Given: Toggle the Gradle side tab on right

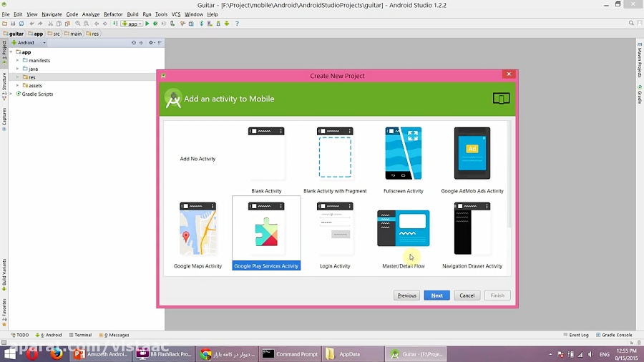Looking at the screenshot, I should coord(640,94).
